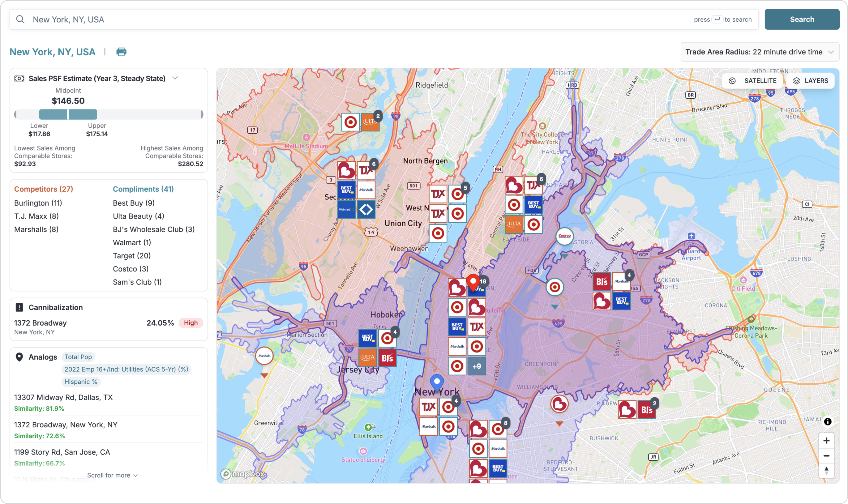Click Marshalls (8) competitor entry
Image resolution: width=848 pixels, height=504 pixels.
click(x=36, y=229)
